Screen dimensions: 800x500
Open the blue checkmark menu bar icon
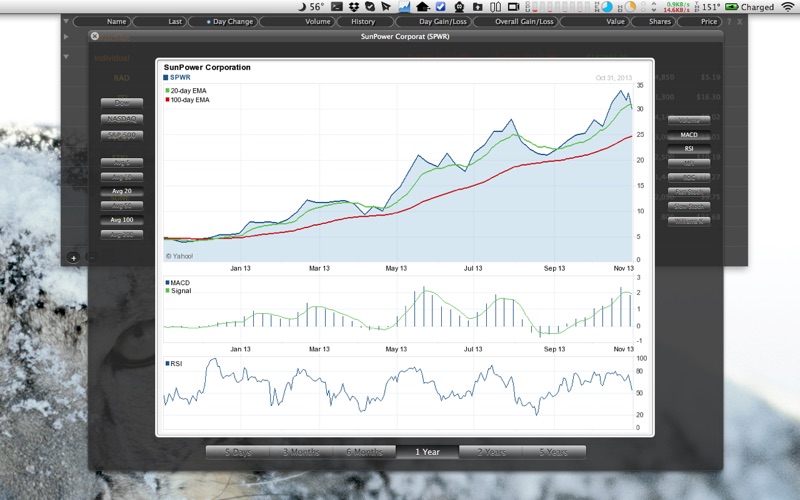(x=441, y=7)
